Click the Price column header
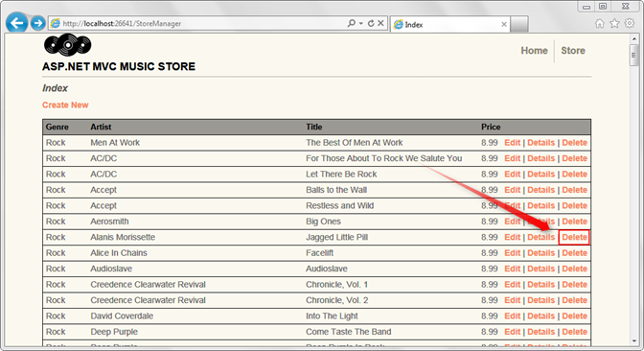The height and width of the screenshot is (351, 644). click(x=491, y=127)
